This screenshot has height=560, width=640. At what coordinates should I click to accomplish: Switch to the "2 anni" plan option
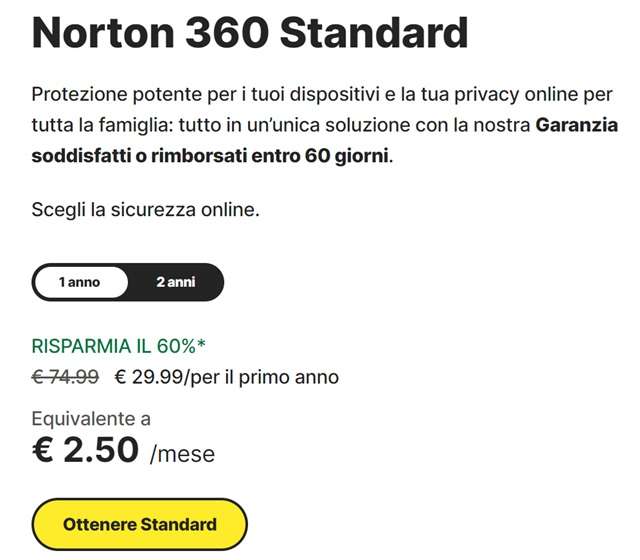pyautogui.click(x=175, y=282)
